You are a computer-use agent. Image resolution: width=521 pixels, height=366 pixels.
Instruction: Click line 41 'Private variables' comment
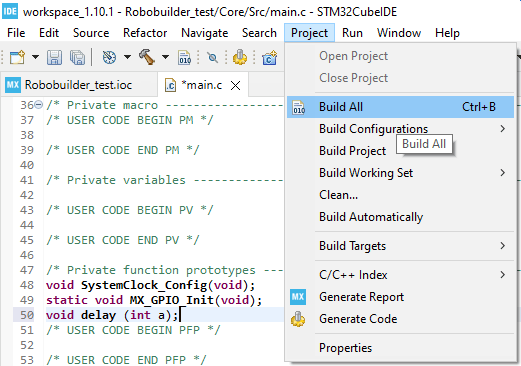(165, 180)
